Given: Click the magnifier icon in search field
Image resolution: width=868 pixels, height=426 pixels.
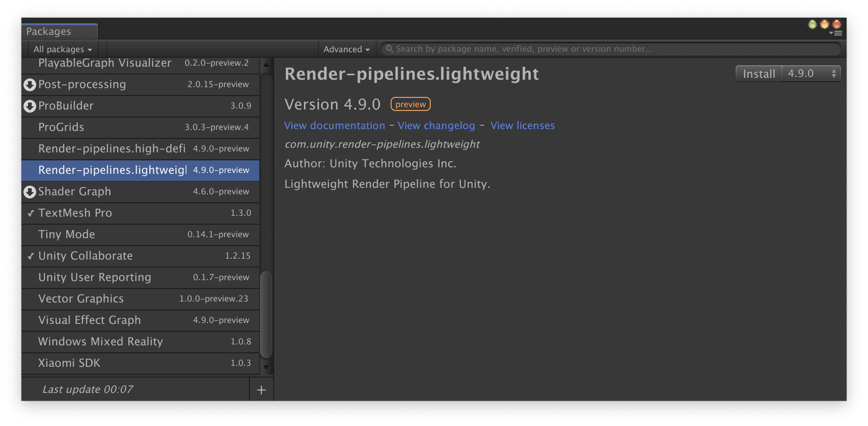Looking at the screenshot, I should [x=389, y=49].
